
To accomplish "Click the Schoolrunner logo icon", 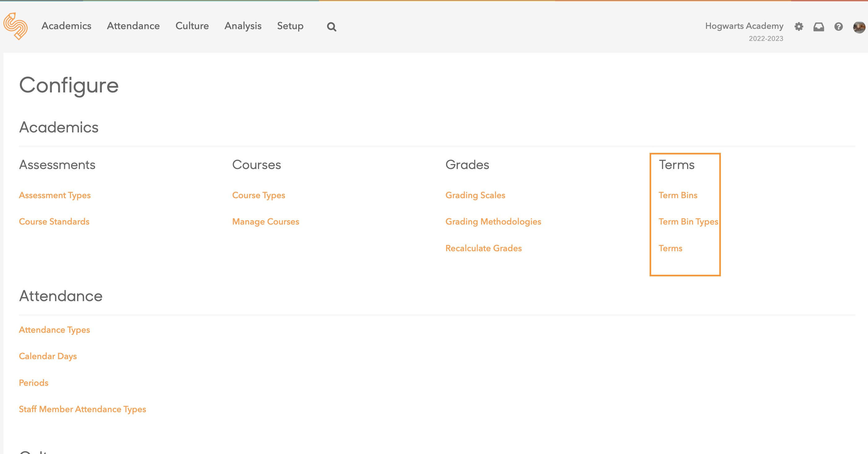I will point(15,26).
